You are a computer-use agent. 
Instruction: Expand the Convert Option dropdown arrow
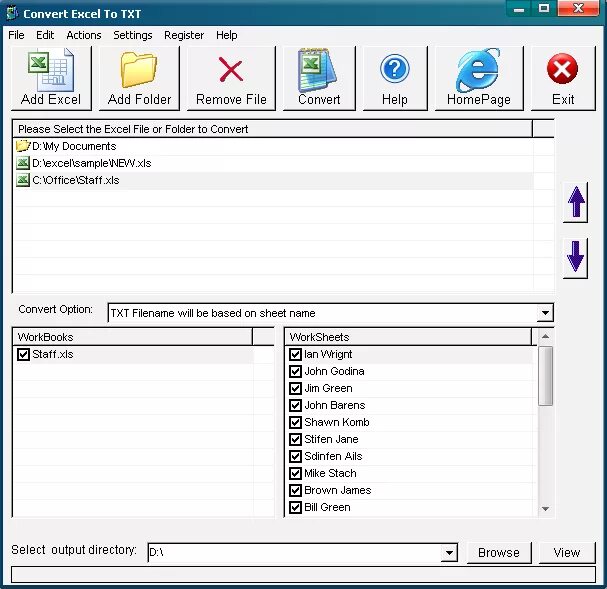(545, 313)
